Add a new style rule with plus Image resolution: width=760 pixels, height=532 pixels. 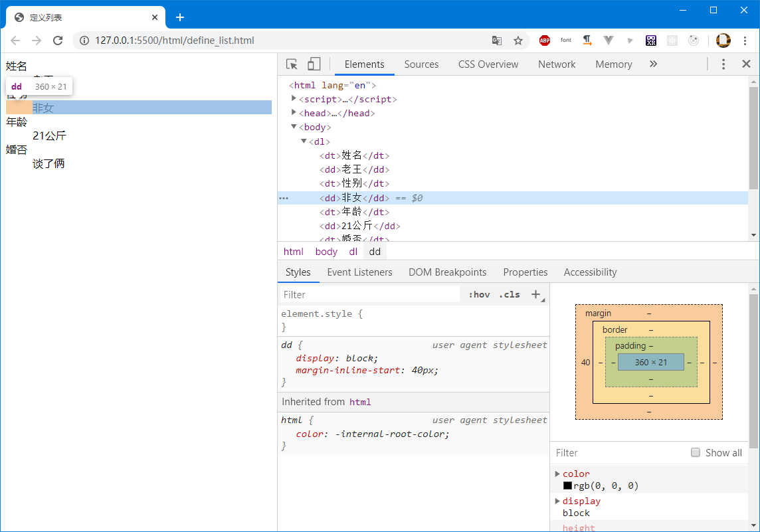pos(535,294)
